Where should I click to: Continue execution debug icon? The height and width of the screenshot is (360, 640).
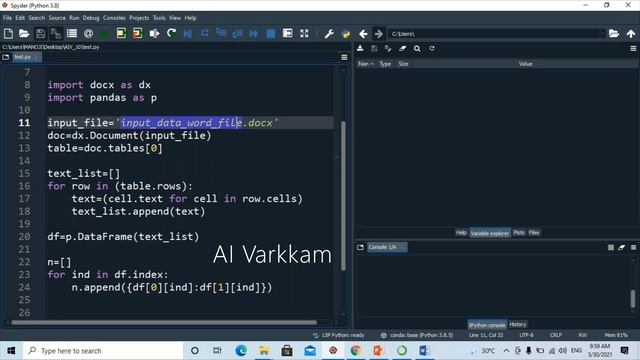click(254, 33)
